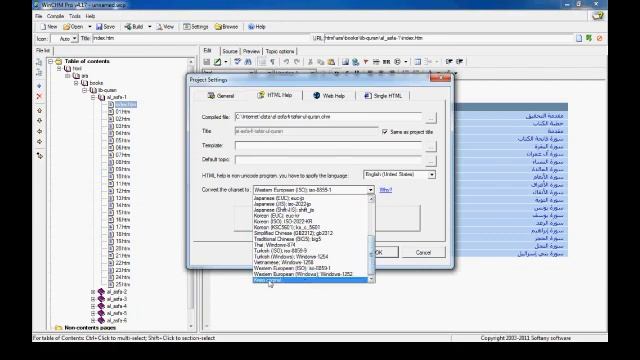Click the Save toolbar button
Viewport: 640px width, 360px height.
[x=105, y=27]
